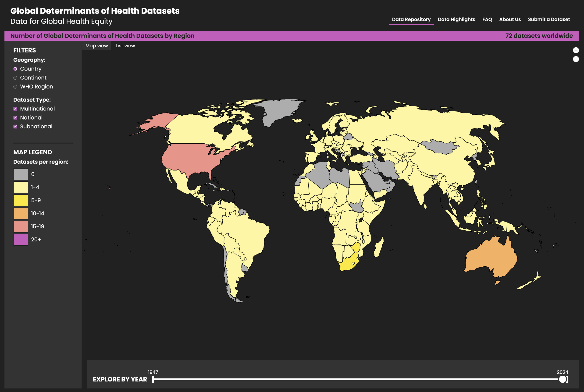Image resolution: width=584 pixels, height=392 pixels.
Task: Click the 20+ datasets legend swatch
Action: tap(21, 239)
